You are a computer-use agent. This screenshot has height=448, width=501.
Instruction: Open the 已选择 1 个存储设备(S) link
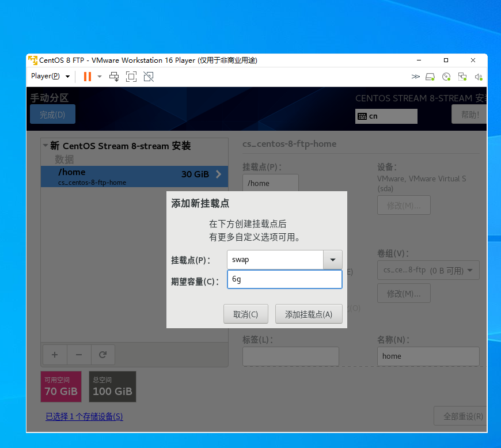tap(84, 417)
